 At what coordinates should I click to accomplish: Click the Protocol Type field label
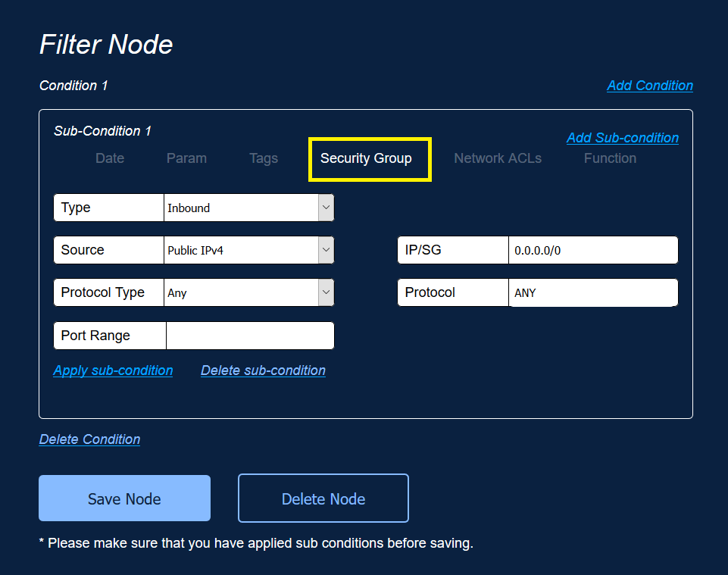pyautogui.click(x=102, y=292)
